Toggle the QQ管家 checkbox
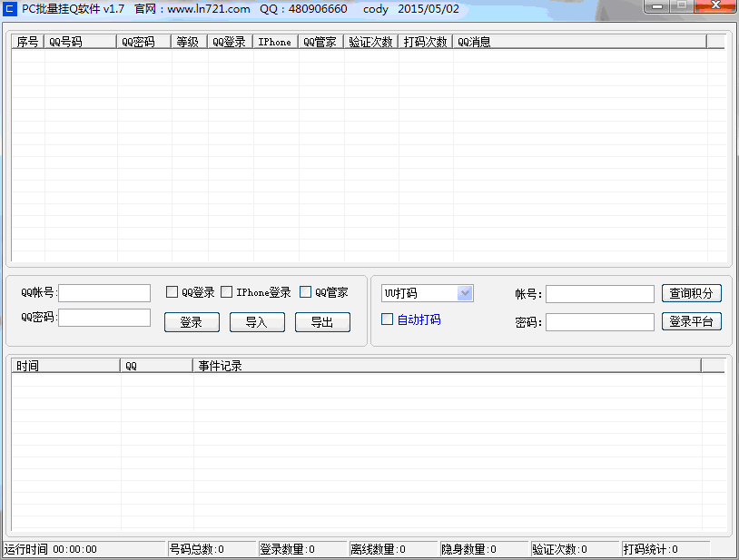Screen dimensions: 739x560 pyautogui.click(x=306, y=291)
